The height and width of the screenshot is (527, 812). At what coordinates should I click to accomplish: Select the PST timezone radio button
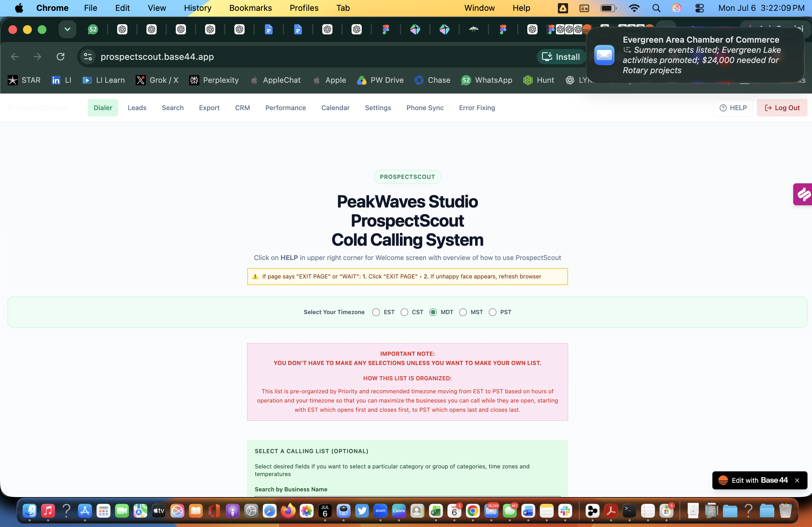[x=493, y=312]
